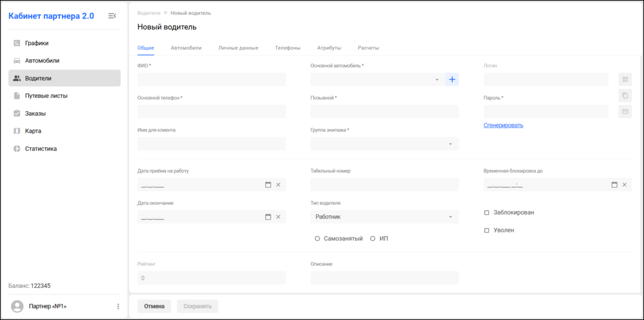Add a new car with the plus icon
644x320 pixels.
coord(452,79)
